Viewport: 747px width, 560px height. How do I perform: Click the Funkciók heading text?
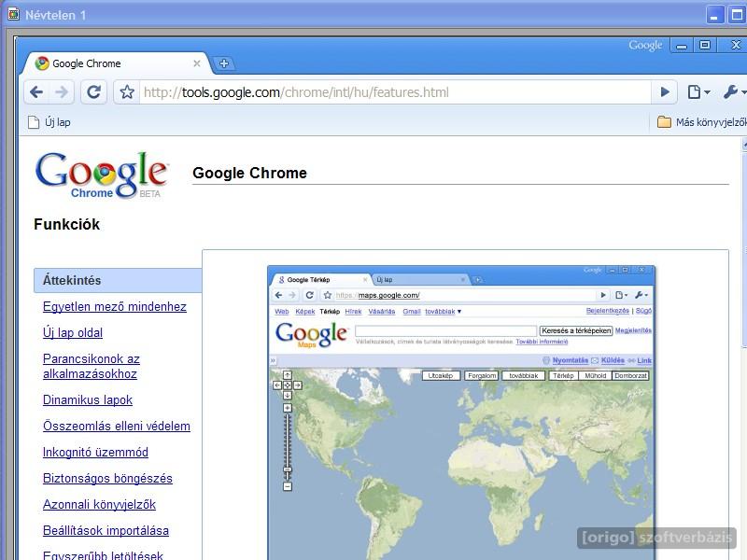66,224
